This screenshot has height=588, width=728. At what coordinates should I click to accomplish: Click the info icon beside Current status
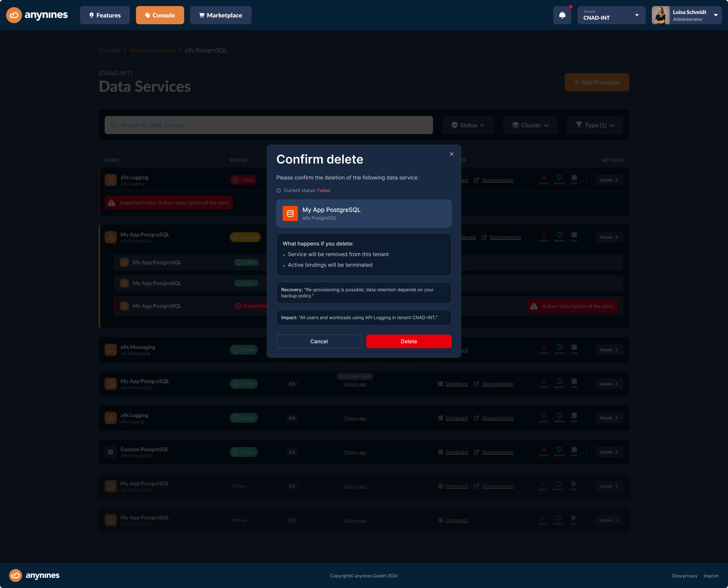coord(278,191)
